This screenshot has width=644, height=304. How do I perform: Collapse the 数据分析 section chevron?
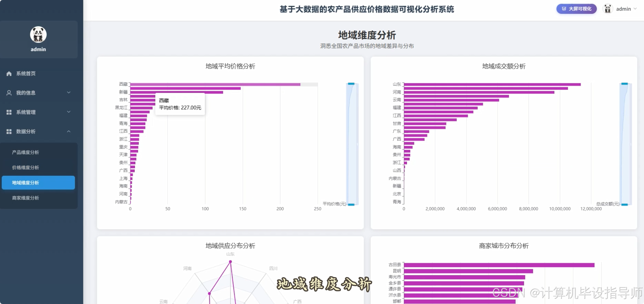tap(69, 131)
